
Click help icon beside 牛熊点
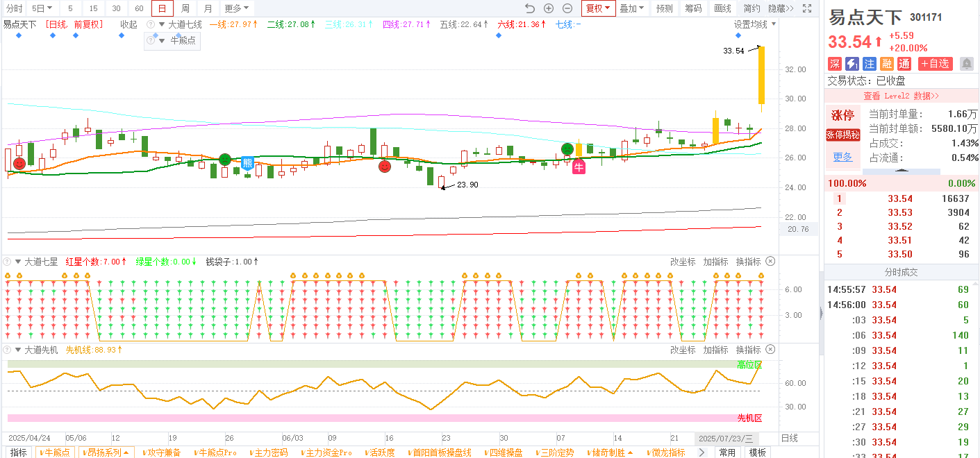tap(151, 40)
